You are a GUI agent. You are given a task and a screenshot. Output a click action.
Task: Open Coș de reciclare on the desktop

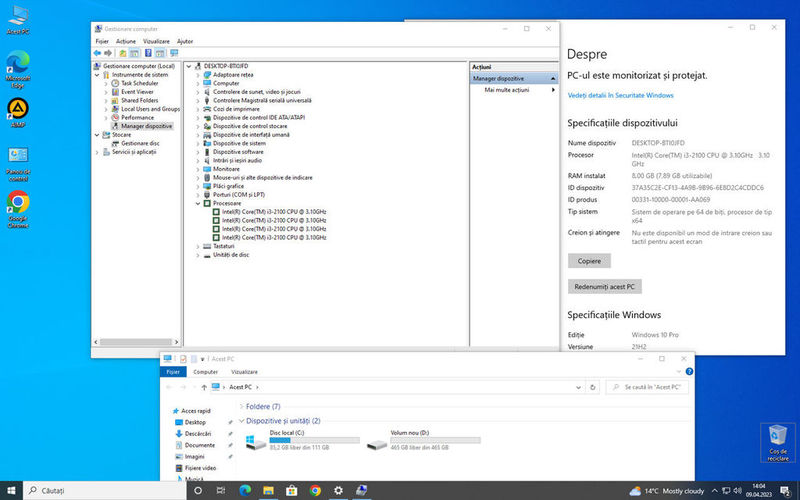click(778, 442)
